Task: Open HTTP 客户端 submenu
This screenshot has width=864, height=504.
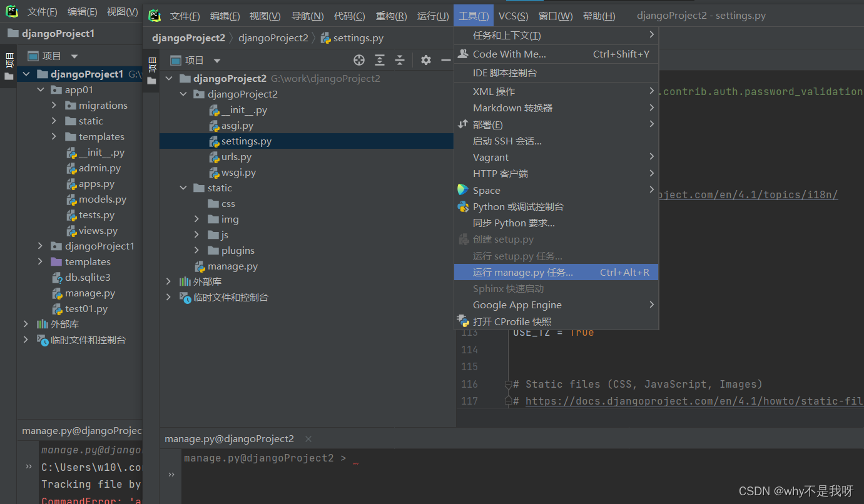Action: tap(556, 173)
